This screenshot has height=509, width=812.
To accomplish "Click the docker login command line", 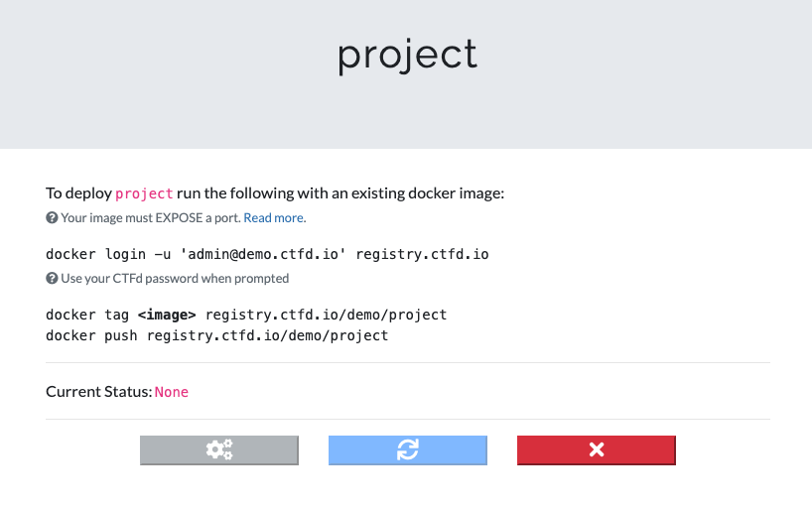I will (x=267, y=255).
